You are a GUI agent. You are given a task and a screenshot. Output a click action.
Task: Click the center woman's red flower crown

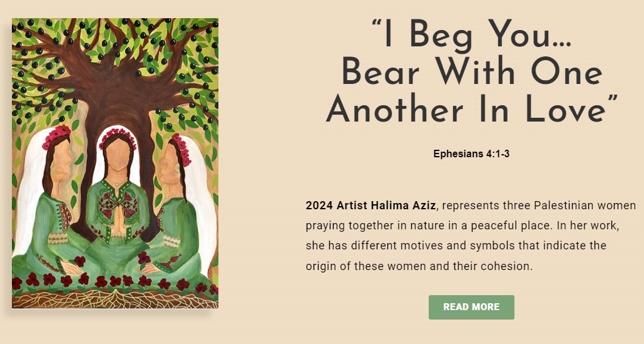coord(118,134)
